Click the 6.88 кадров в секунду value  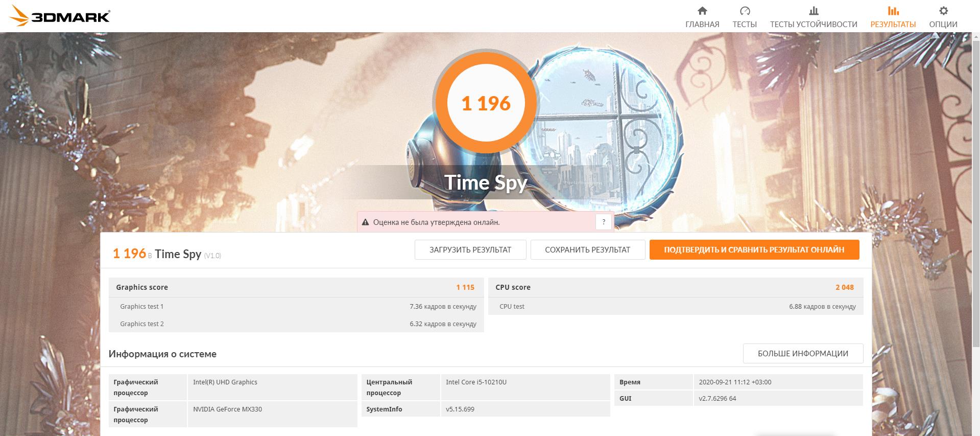822,307
